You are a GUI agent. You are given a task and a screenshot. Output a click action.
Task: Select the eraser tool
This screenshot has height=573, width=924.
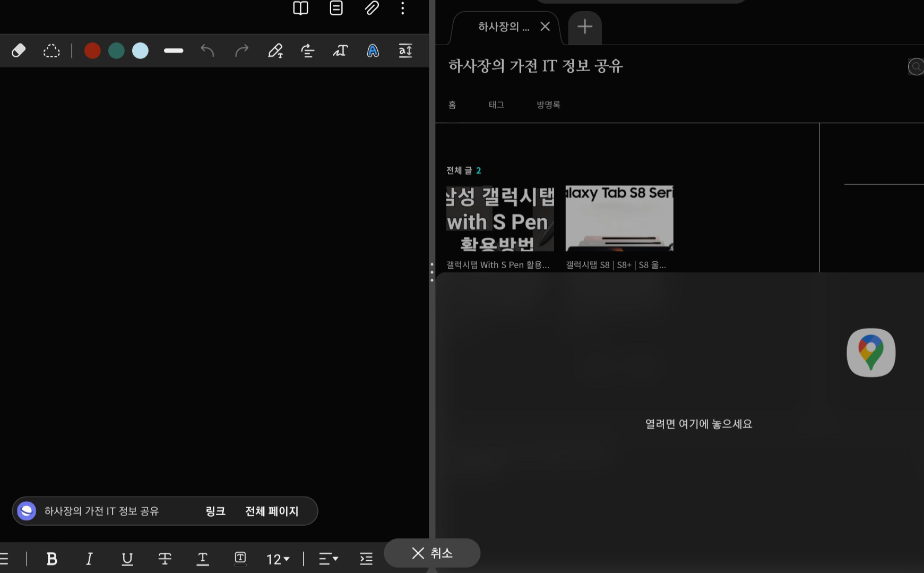(x=19, y=50)
